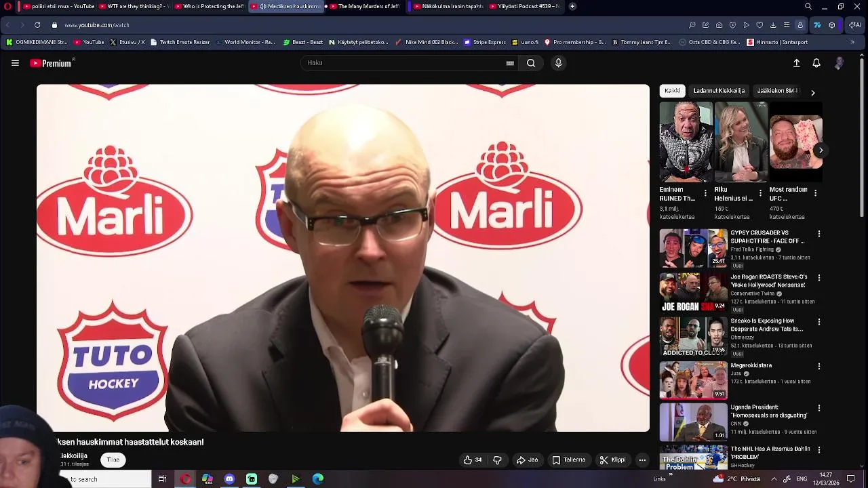
Task: Open the YouTube hamburger guide menu
Action: pos(15,63)
